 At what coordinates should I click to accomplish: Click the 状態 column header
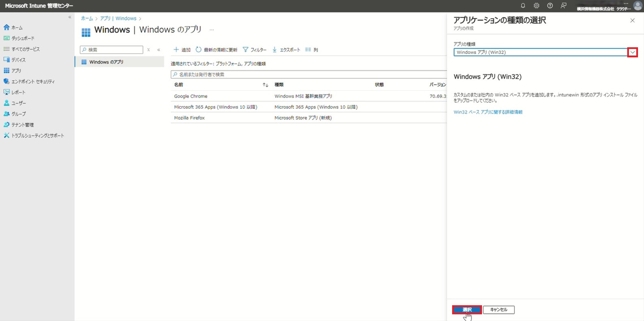[379, 85]
